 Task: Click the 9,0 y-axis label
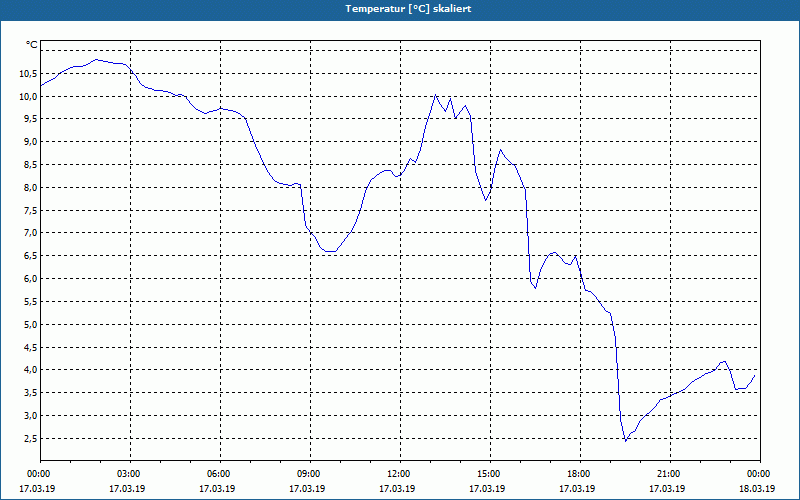click(x=30, y=142)
